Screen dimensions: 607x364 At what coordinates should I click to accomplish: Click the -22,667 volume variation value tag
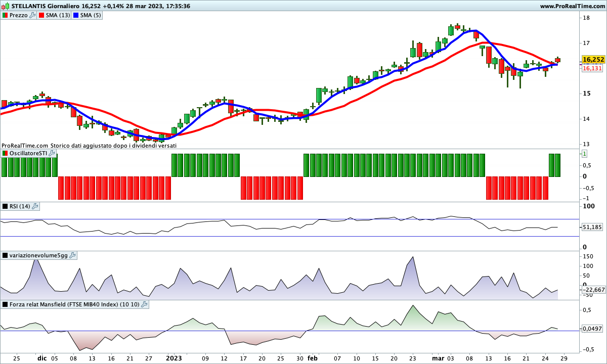pyautogui.click(x=593, y=290)
